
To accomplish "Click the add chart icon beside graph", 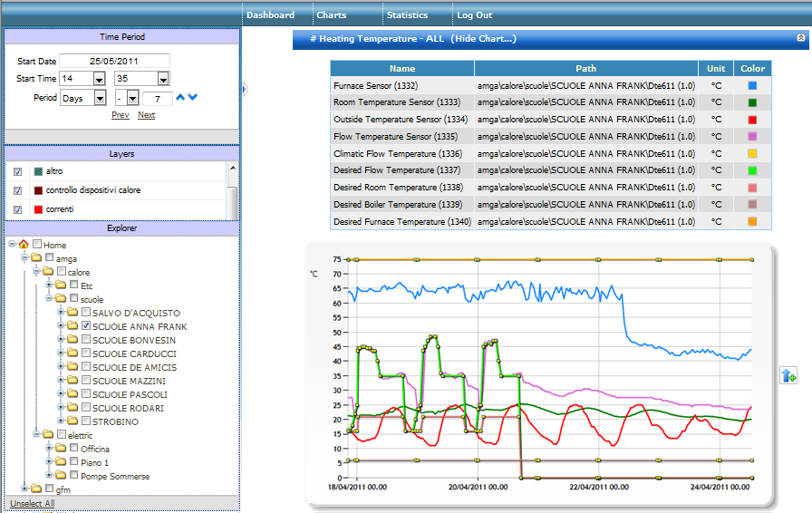I will pos(788,375).
